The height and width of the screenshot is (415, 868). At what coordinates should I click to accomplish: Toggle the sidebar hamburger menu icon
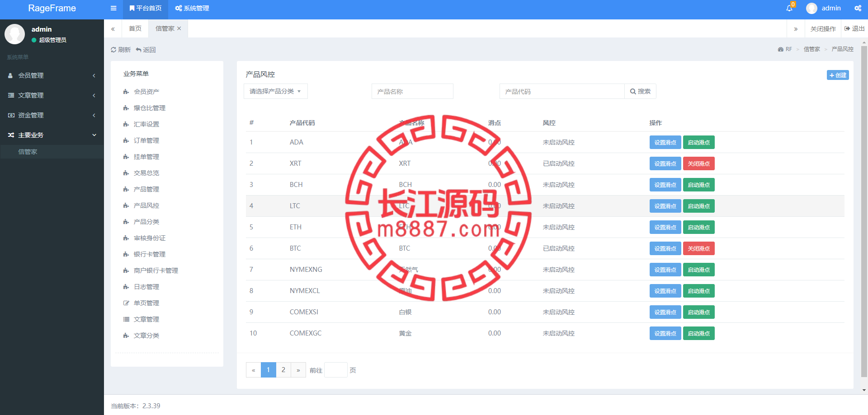point(113,8)
